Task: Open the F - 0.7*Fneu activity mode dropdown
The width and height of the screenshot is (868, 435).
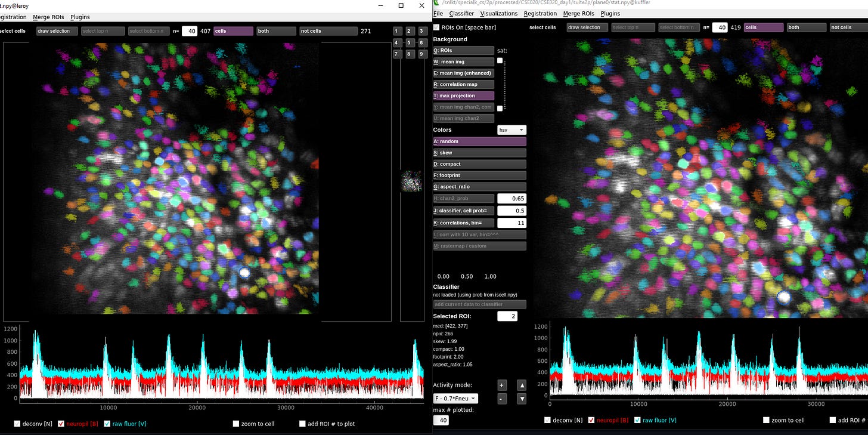Action: click(455, 399)
